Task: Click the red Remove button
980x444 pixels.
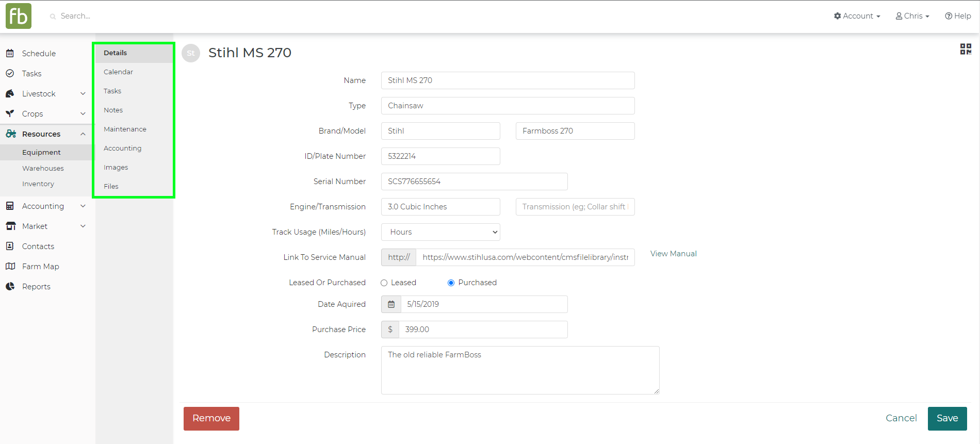Action: tap(211, 418)
